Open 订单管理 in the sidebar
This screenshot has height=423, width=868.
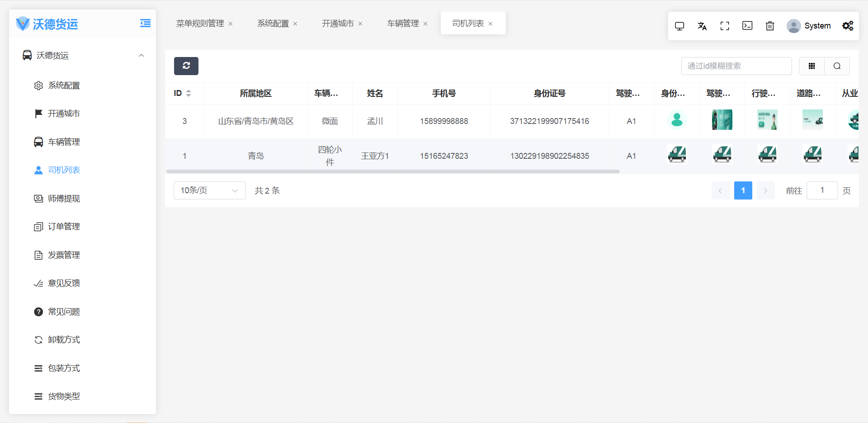click(64, 227)
